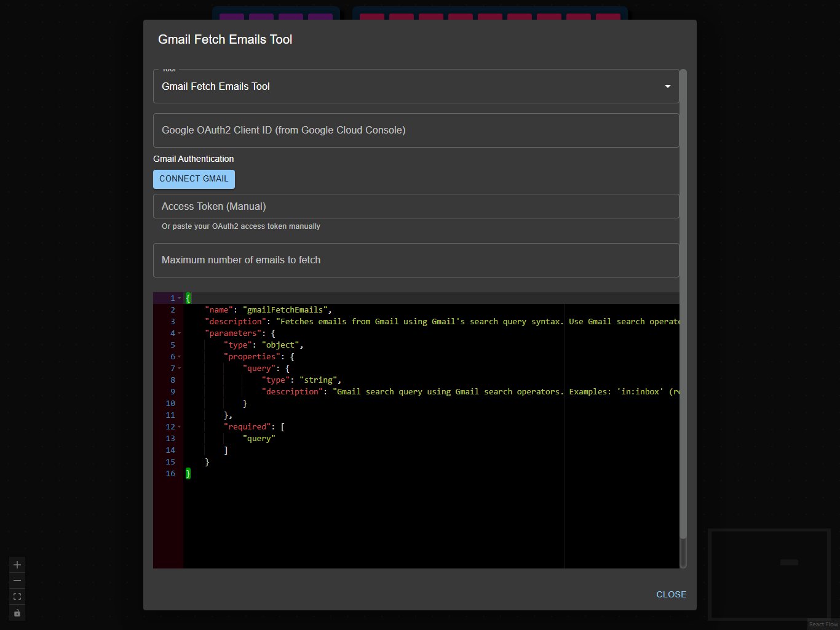The width and height of the screenshot is (840, 630).
Task: Click the React Flow zoom in icon
Action: click(x=17, y=565)
